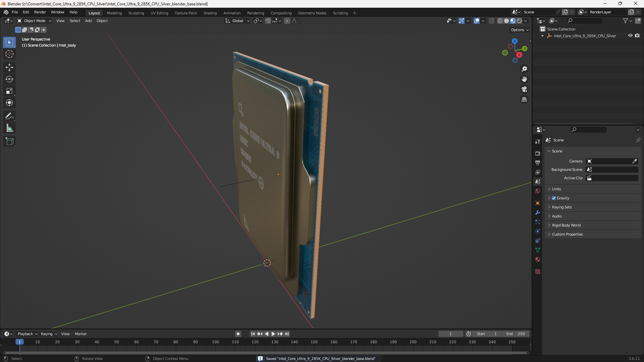Open the Object Constraints properties tab
This screenshot has width=644, height=362.
(x=538, y=241)
